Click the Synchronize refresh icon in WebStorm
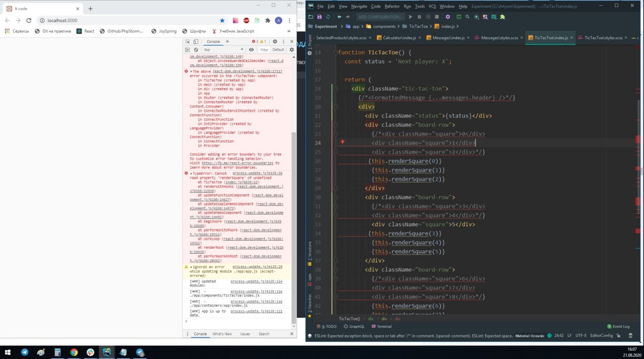Viewport: 644px width, 359px height. pyautogui.click(x=328, y=17)
